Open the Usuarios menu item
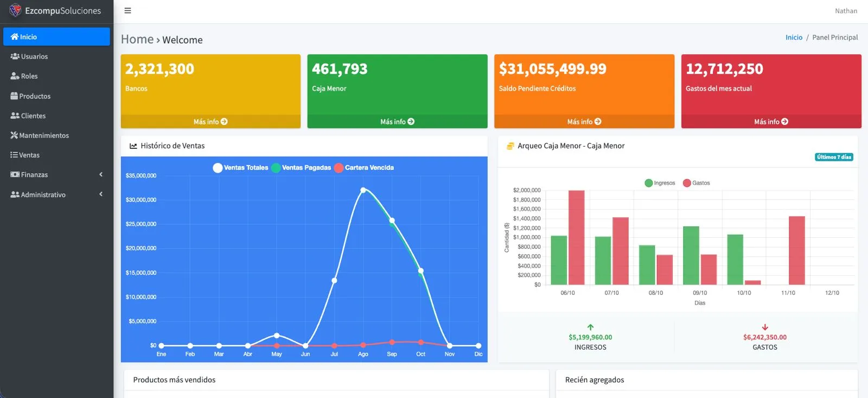Viewport: 868px width, 398px height. click(56, 56)
